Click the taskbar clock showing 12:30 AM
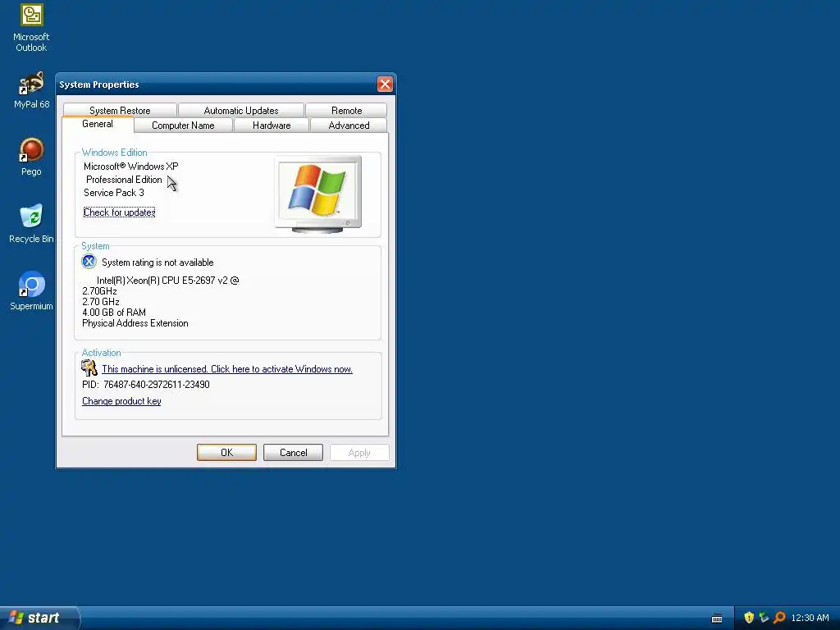 click(x=810, y=618)
